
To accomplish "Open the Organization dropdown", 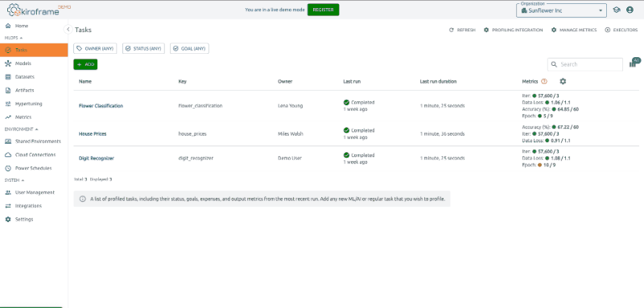I will coord(561,10).
